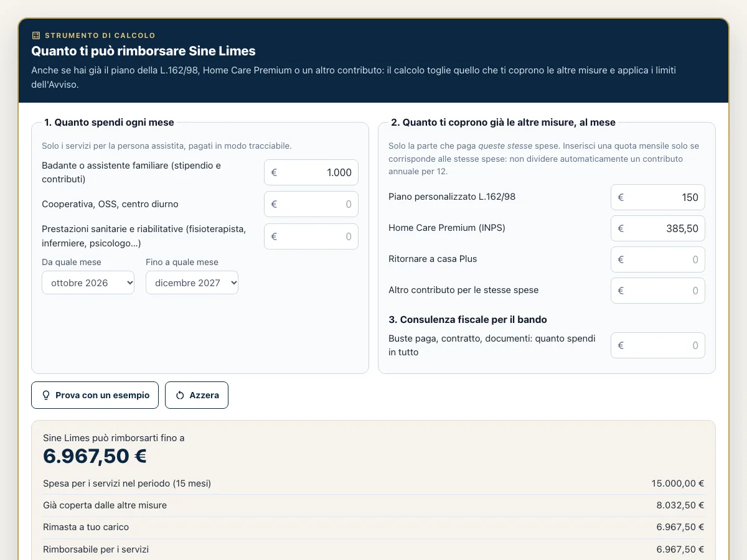Image resolution: width=747 pixels, height=560 pixels.
Task: Click the heading 3. Consulenza fiscale per il bando
Action: [467, 320]
